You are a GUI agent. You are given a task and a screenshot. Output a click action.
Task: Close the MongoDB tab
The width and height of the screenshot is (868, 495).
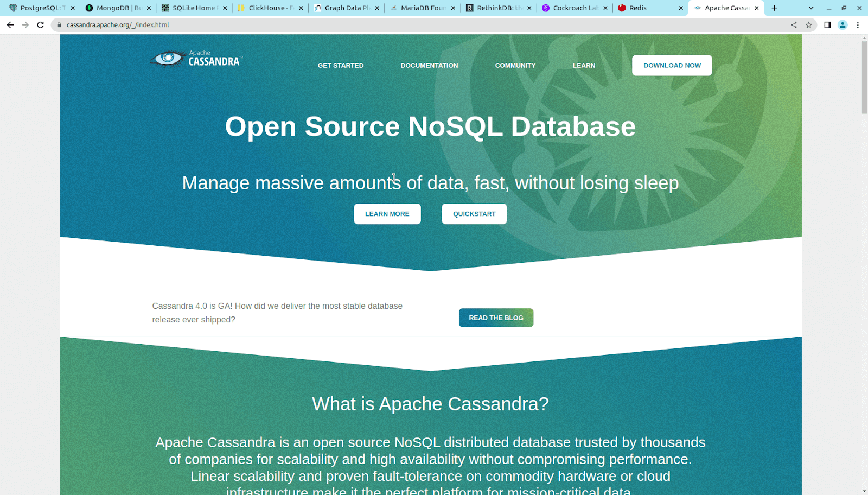point(149,8)
